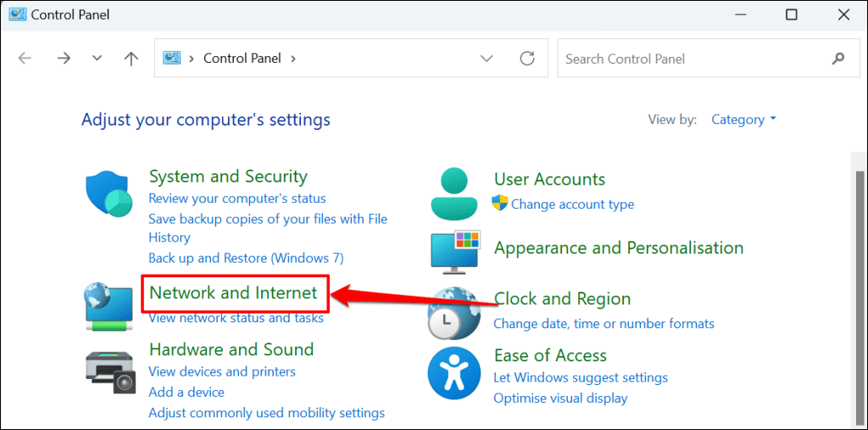Click the Ease of Access icon
This screenshot has width=868, height=430.
point(454,373)
